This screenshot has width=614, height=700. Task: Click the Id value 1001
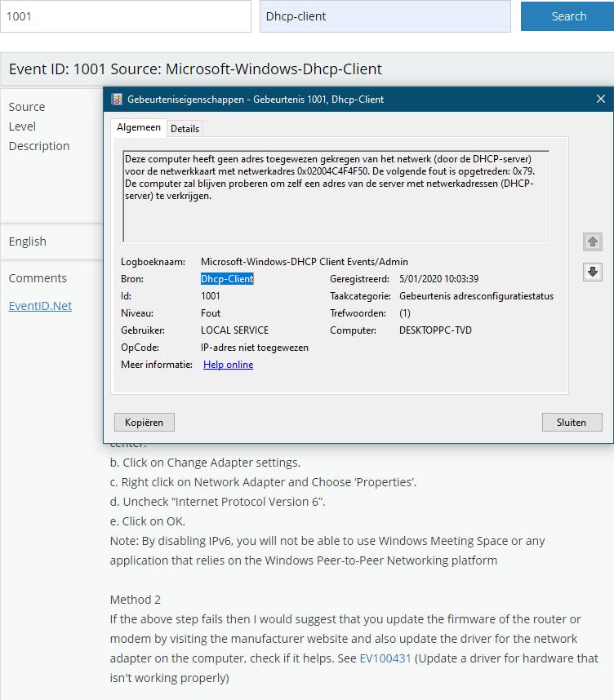[211, 296]
